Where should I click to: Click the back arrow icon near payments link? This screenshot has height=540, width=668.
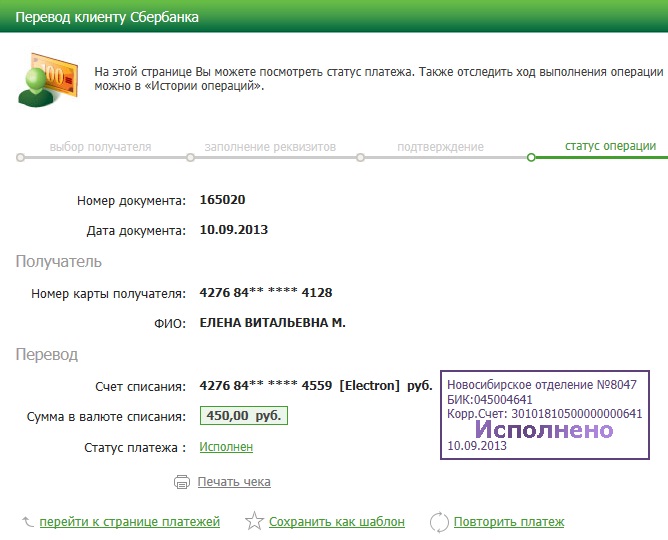click(x=28, y=521)
